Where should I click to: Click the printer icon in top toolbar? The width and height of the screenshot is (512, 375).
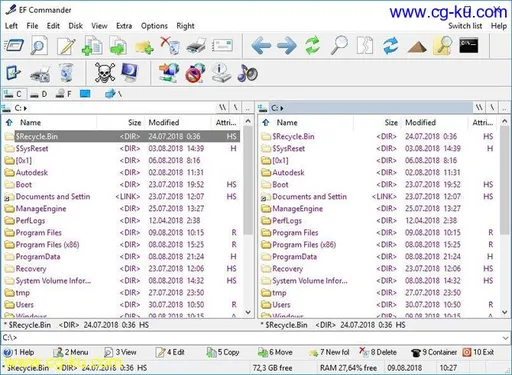tap(196, 46)
